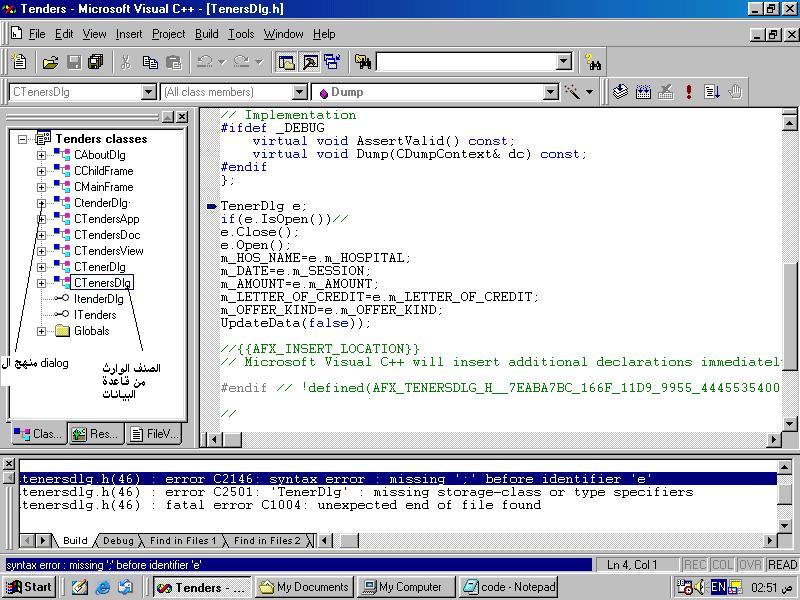Click the code - Notepad taskbar button
The height and width of the screenshot is (600, 800).
pos(509,587)
